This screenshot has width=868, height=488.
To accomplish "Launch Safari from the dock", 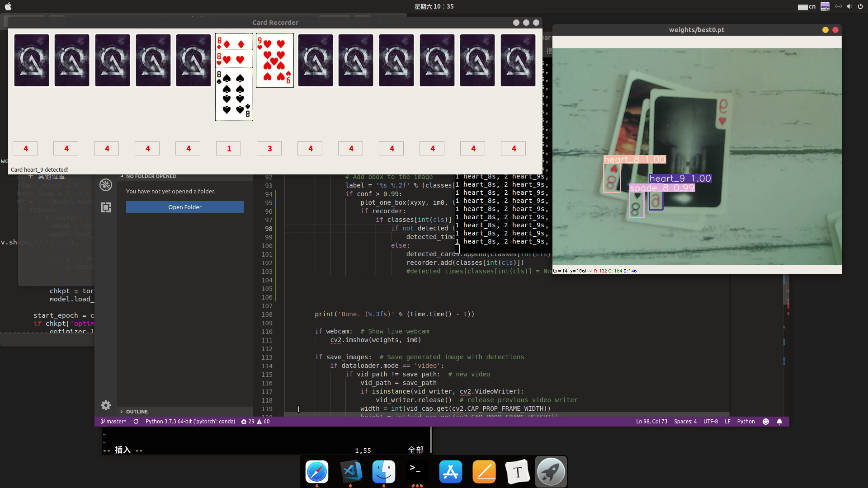I will [317, 472].
